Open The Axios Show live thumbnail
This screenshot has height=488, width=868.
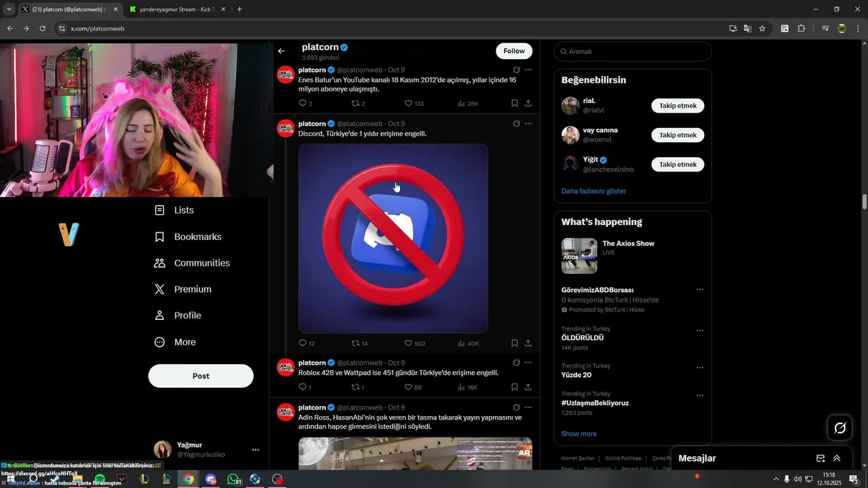point(579,256)
